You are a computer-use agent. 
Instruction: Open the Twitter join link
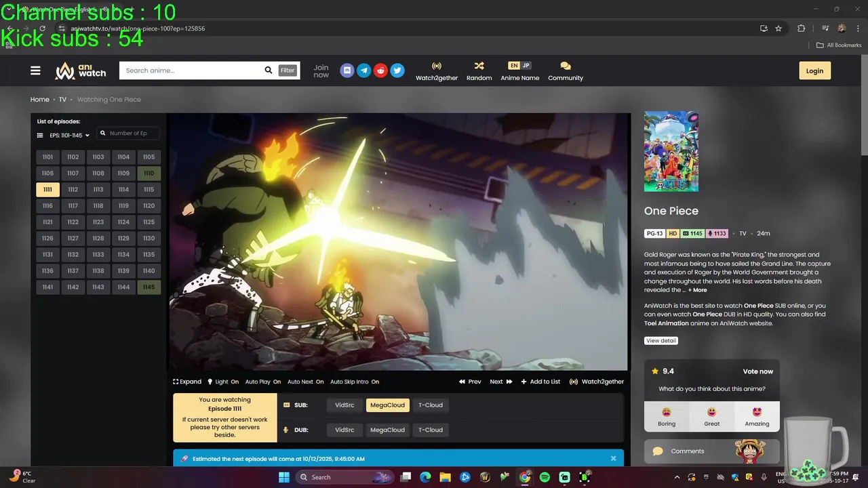[x=397, y=70]
